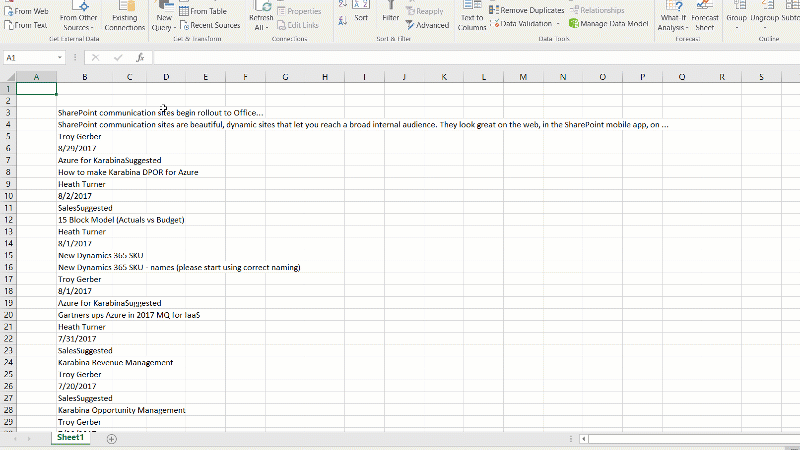
Task: Click cell 'New Dynamics 365 SKU' in row 15
Action: point(101,256)
